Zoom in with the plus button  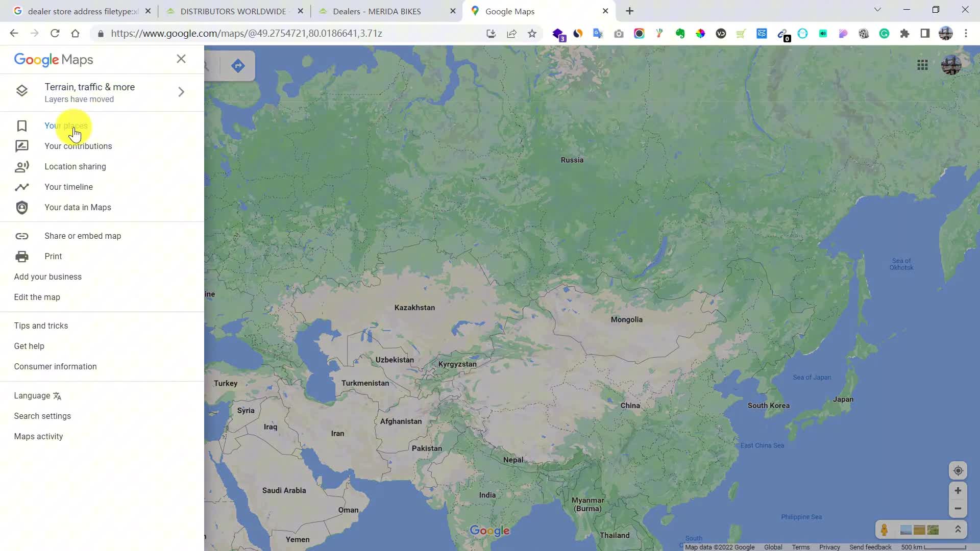coord(958,490)
